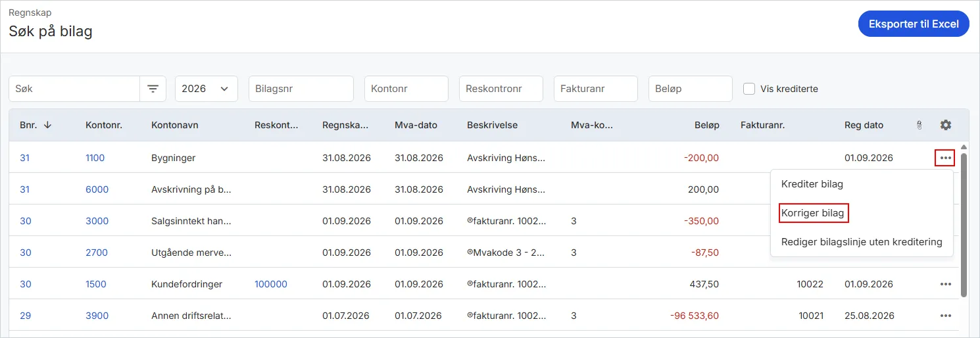
Task: Click into the Søk search field
Action: point(74,89)
